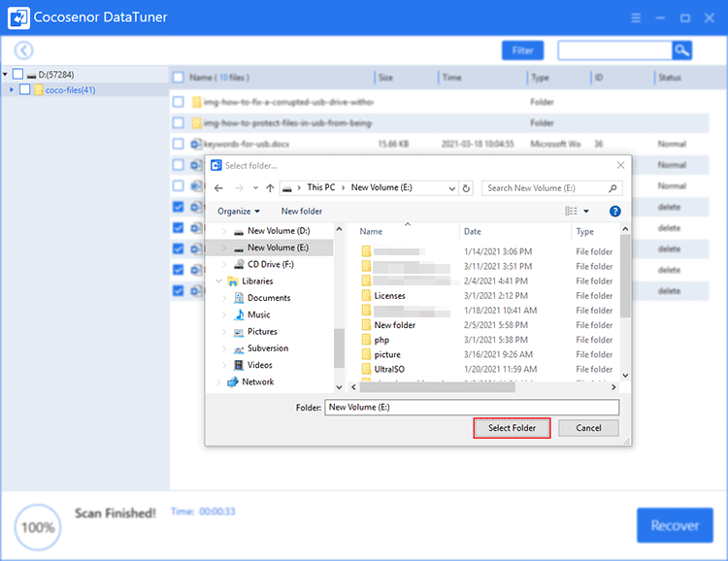Click the navigation tree vertical scrollbar
Viewport: 728px width, 561px height.
[339, 348]
